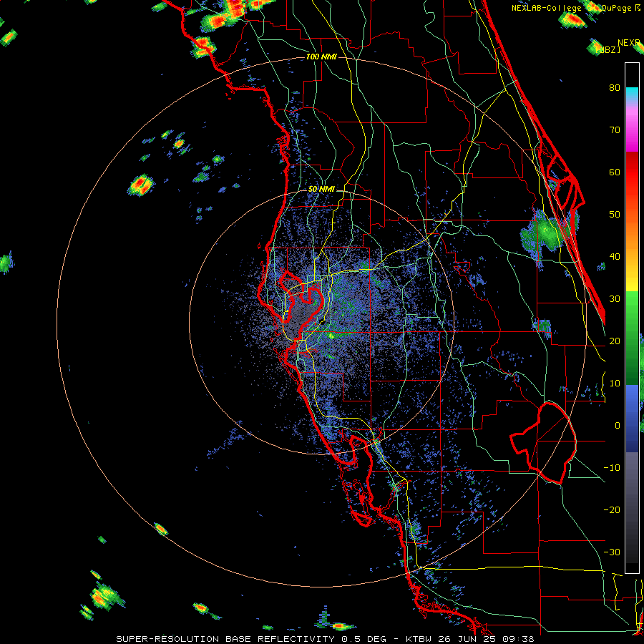
Task: Click the 10 value on the dBZ scale
Action: pyautogui.click(x=615, y=384)
